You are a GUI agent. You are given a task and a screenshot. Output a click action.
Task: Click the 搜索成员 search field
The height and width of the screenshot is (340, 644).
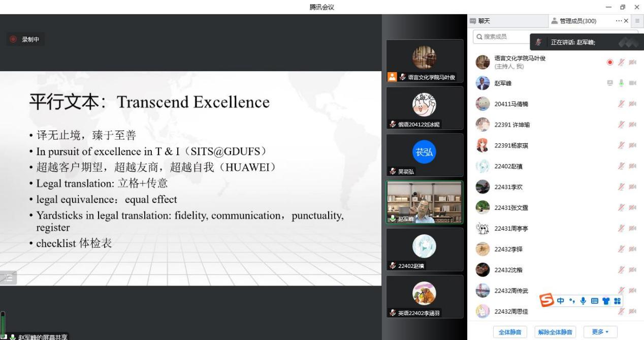pos(500,37)
